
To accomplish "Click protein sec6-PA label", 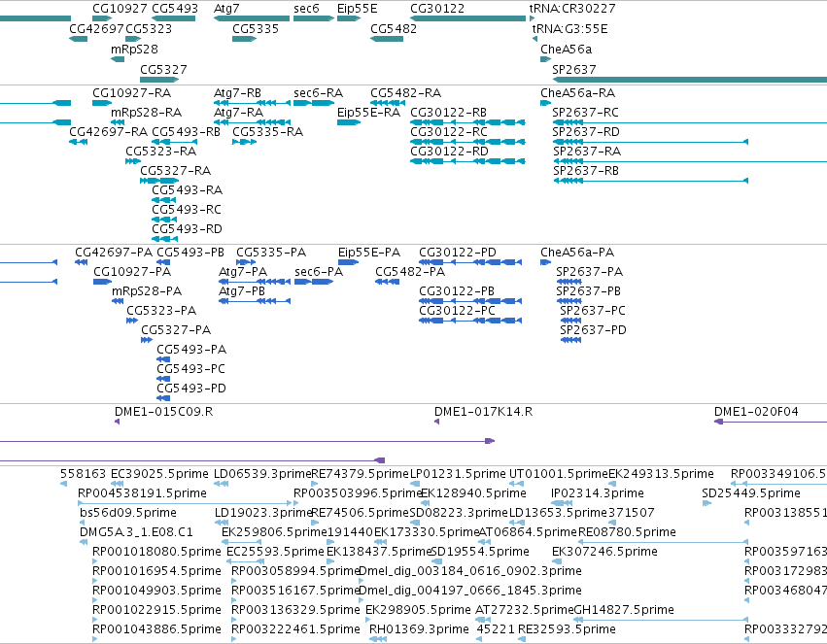I will coord(319,272).
